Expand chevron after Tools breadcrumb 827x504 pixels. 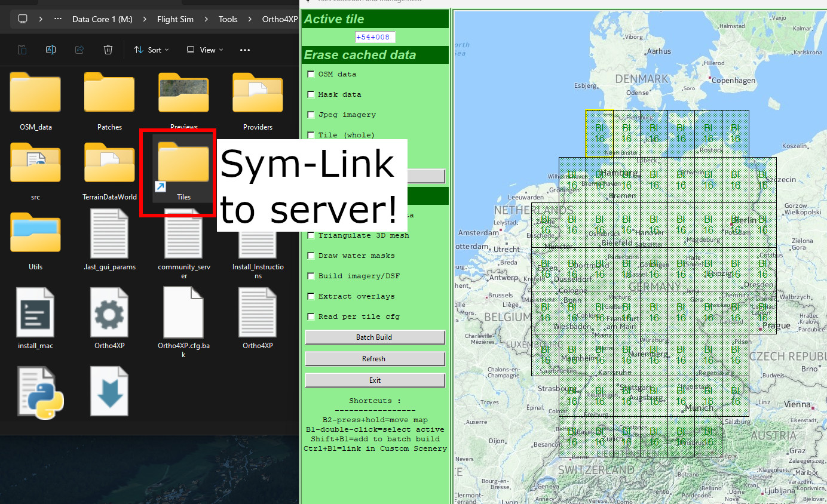(x=250, y=19)
